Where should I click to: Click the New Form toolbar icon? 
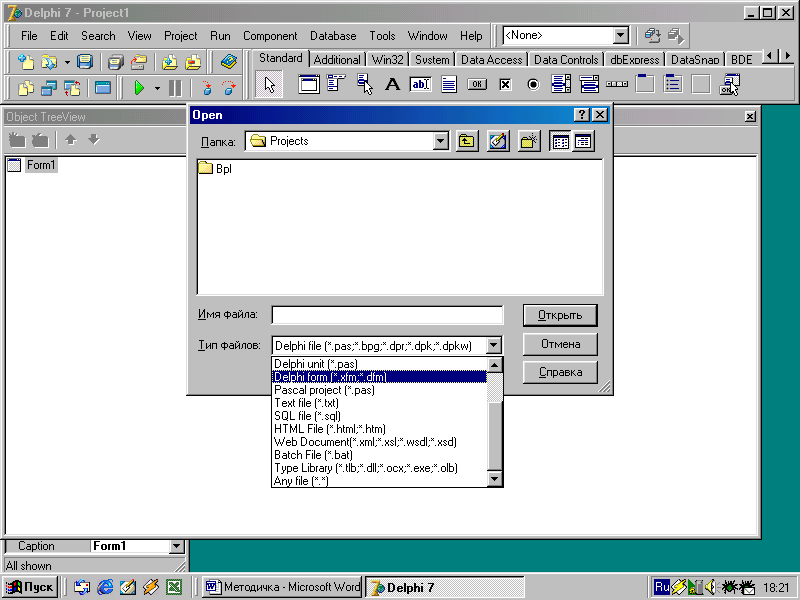[x=103, y=88]
